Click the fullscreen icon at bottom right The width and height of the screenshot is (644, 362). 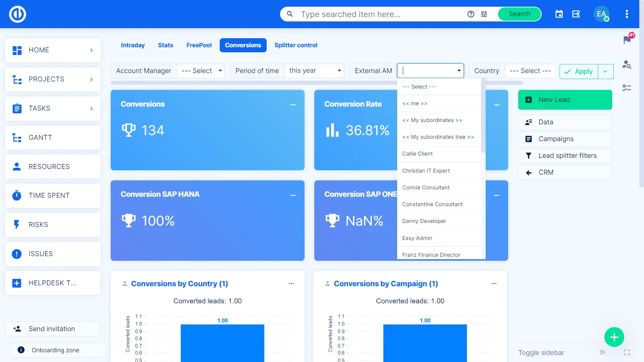click(627, 352)
